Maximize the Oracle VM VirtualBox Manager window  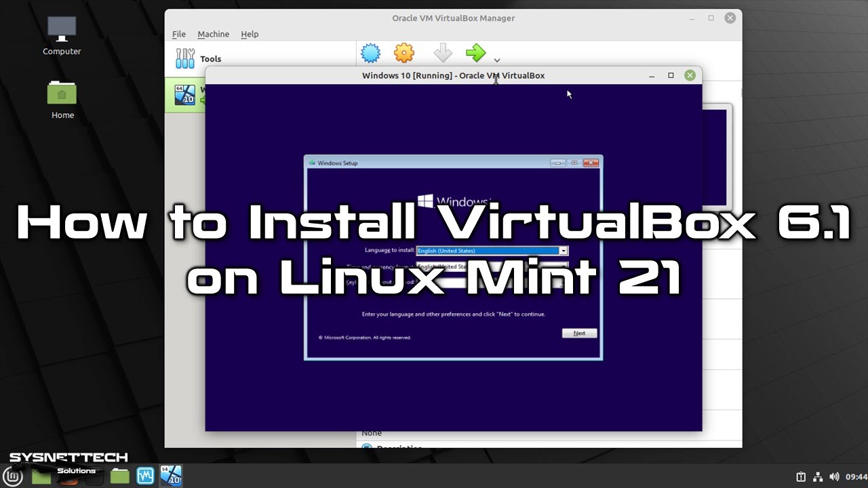click(711, 18)
